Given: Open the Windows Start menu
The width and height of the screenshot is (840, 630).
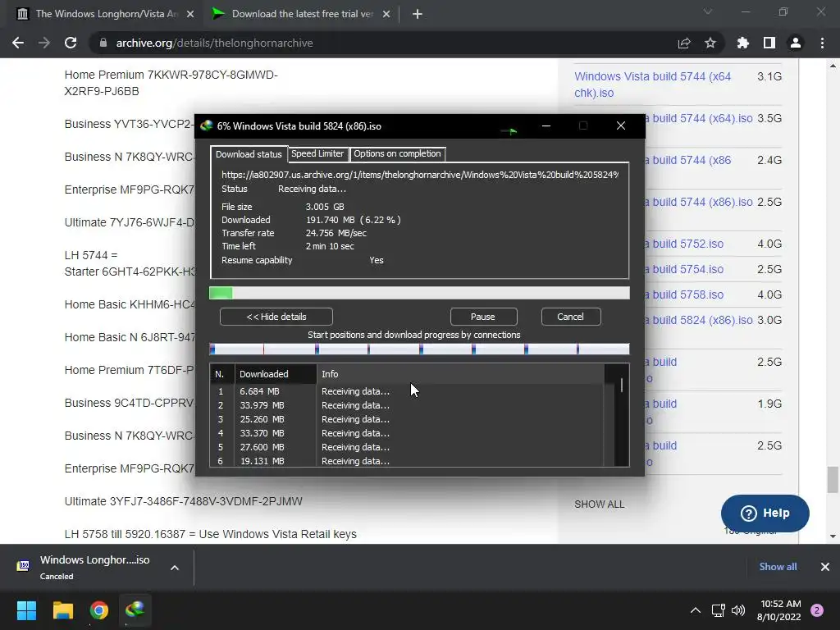Looking at the screenshot, I should click(x=26, y=610).
